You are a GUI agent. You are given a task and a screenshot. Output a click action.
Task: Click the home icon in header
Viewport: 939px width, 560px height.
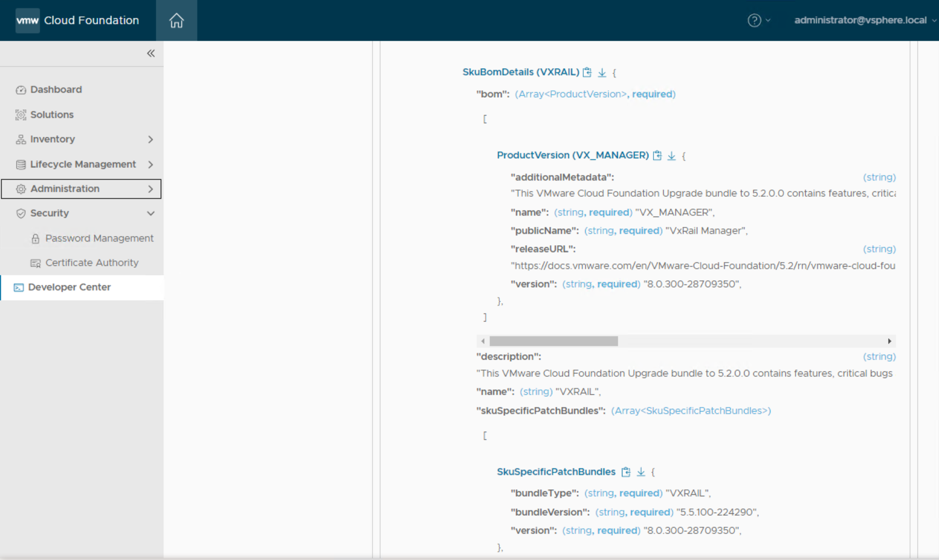[x=176, y=20]
